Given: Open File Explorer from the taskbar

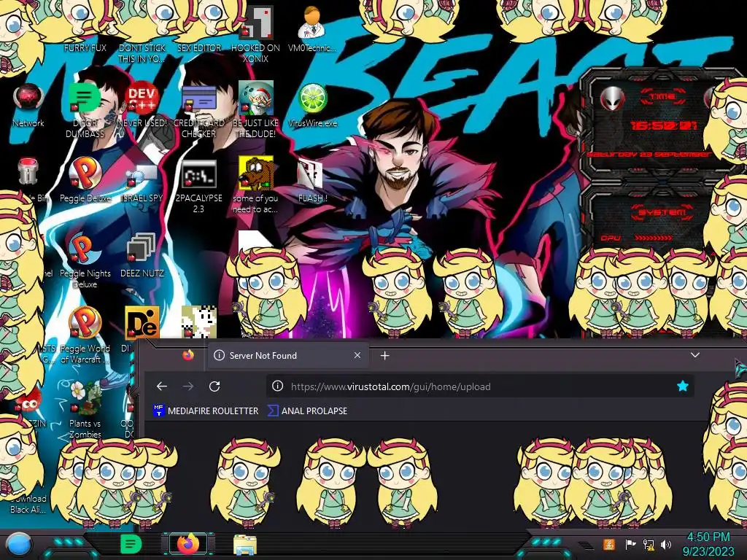Looking at the screenshot, I should click(x=245, y=545).
